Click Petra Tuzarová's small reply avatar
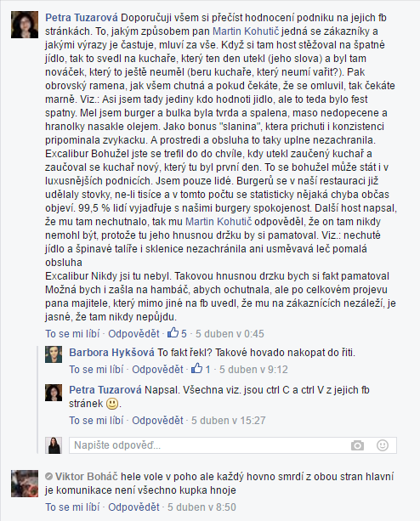 coord(54,393)
